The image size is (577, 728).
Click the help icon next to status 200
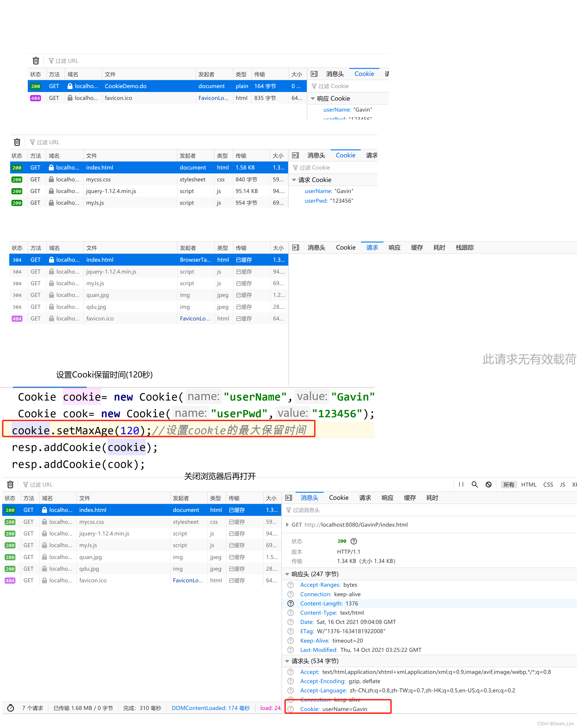point(354,541)
